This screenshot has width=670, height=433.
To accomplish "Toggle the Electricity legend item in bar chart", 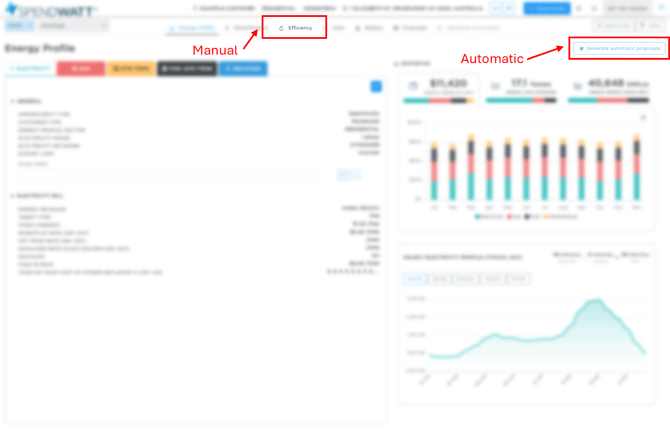I will [491, 216].
